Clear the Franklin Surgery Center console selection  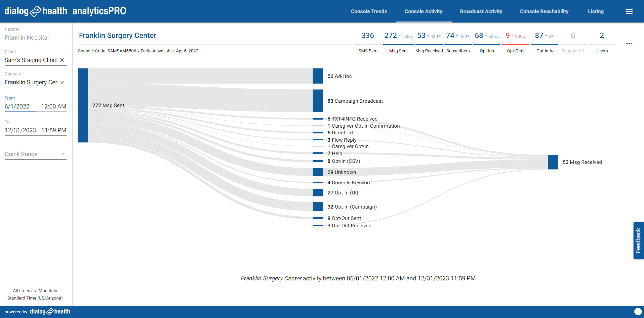coord(62,83)
